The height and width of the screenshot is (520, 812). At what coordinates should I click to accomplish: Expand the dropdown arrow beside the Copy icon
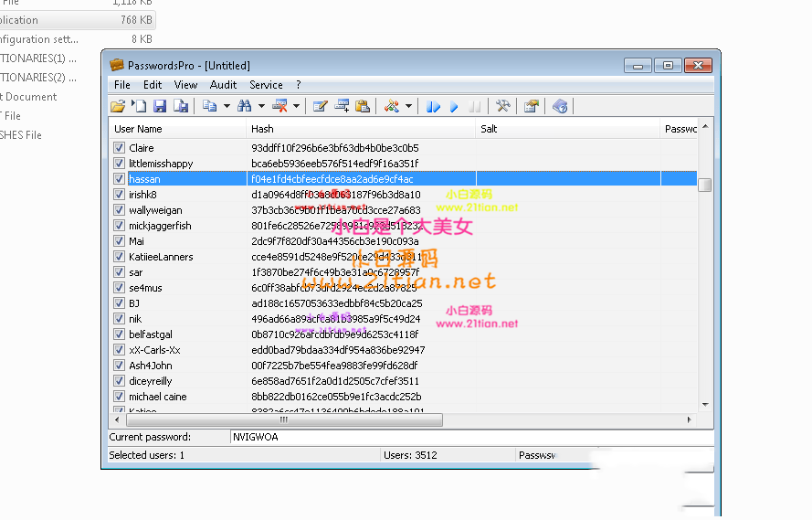227,107
